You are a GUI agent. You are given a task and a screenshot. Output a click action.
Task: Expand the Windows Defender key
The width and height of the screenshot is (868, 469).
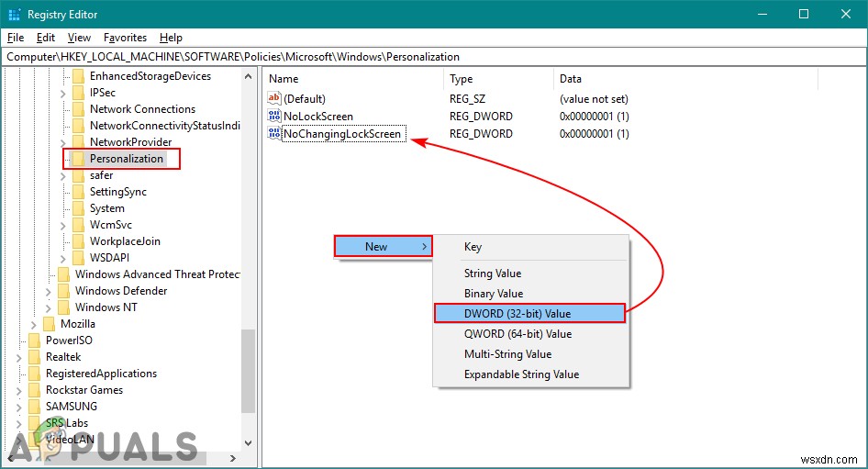[x=48, y=291]
